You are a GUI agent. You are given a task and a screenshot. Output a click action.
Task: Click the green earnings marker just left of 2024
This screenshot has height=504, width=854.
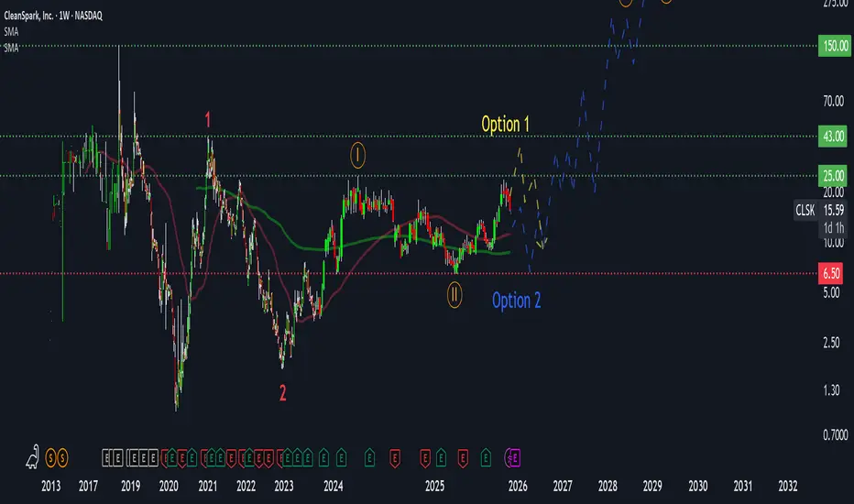tap(323, 458)
